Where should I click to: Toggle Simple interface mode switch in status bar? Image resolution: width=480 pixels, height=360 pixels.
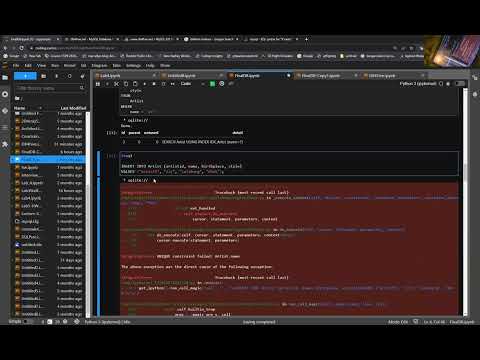[29, 322]
